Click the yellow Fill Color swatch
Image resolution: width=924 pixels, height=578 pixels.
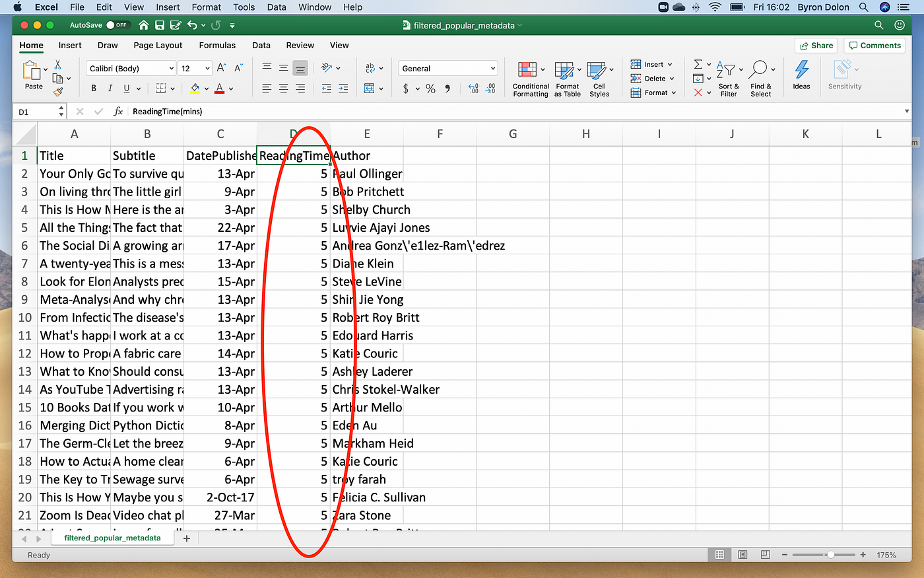click(x=195, y=88)
